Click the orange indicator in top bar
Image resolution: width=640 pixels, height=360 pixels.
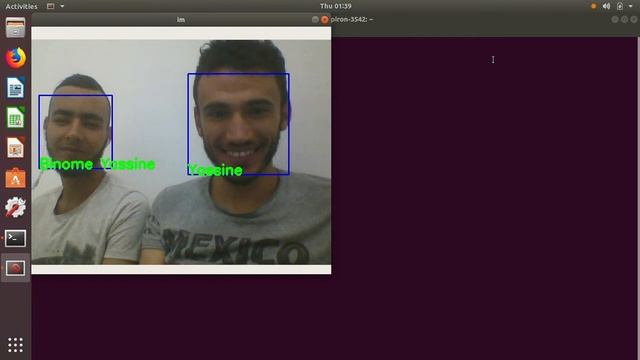point(593,6)
